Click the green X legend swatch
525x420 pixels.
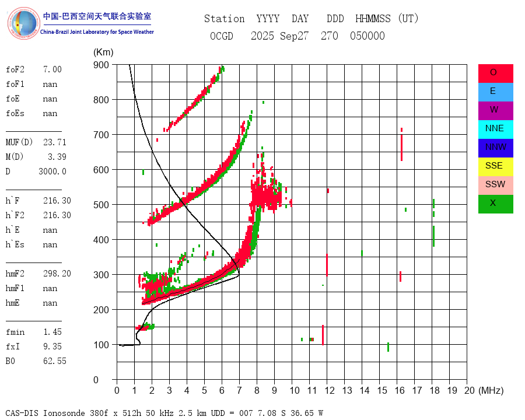(x=495, y=204)
